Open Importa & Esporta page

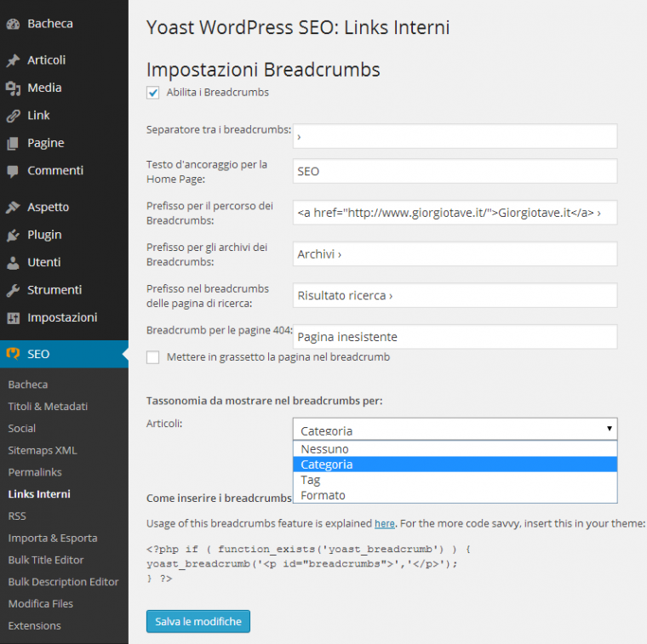(x=53, y=538)
